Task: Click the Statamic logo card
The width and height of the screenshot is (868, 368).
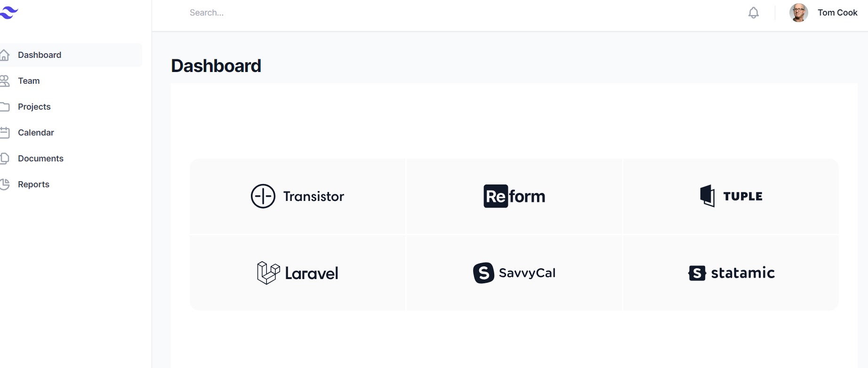Action: click(731, 273)
